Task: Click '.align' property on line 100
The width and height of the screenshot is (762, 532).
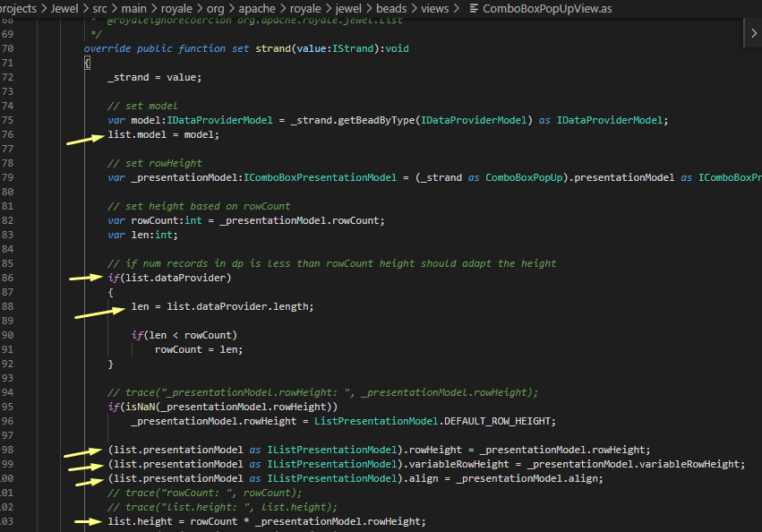Action: [423, 478]
